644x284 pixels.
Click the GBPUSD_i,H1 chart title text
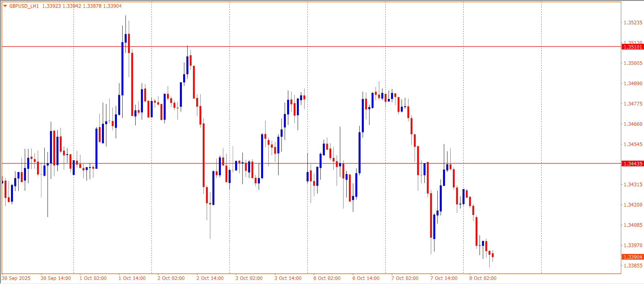point(24,6)
